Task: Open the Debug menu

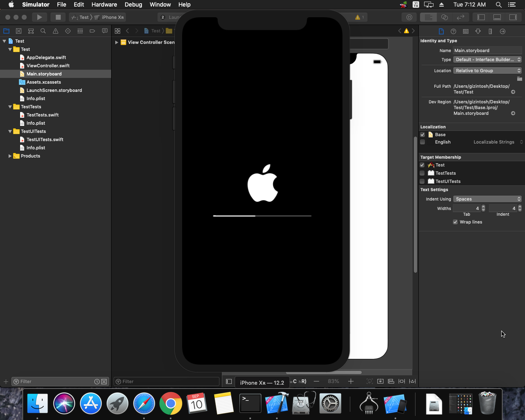Action: click(x=133, y=5)
